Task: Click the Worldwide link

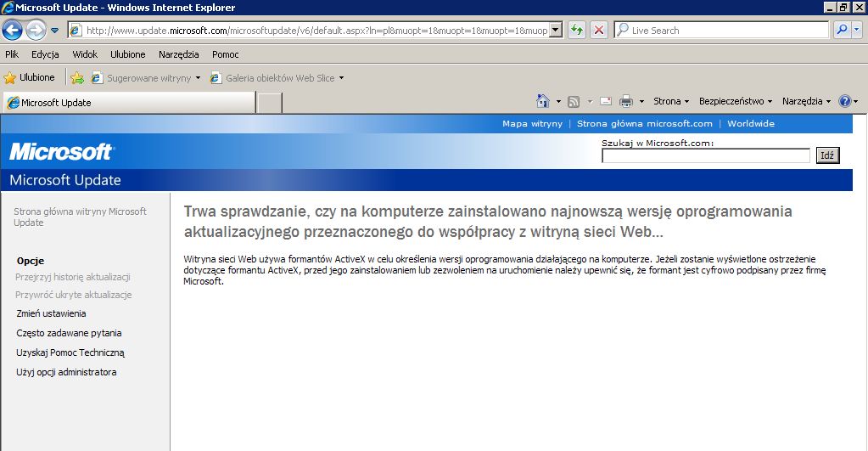Action: (751, 123)
